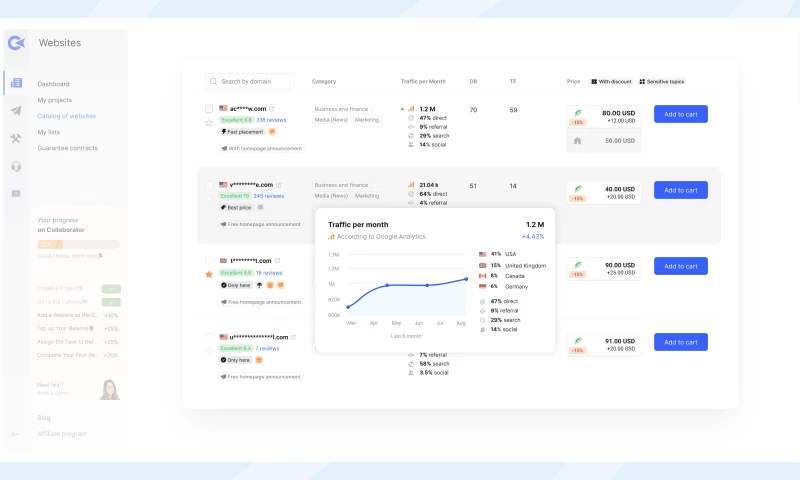Favorite the first website with the star
Image resolution: width=800 pixels, height=480 pixels.
209,123
